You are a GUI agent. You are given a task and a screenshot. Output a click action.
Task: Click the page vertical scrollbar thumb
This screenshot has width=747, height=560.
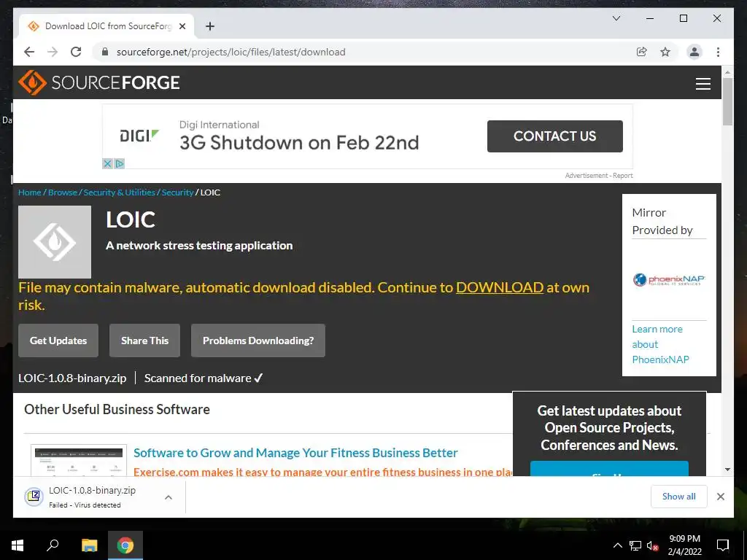coord(727,101)
